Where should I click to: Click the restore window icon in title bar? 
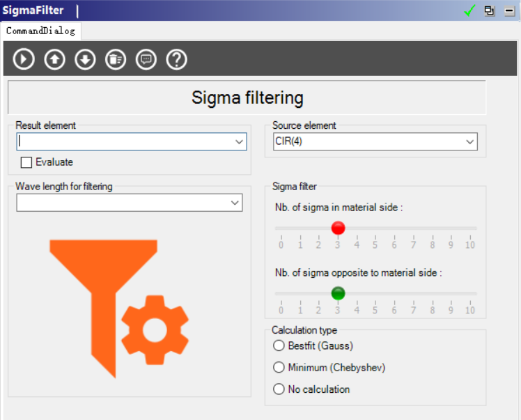[490, 10]
